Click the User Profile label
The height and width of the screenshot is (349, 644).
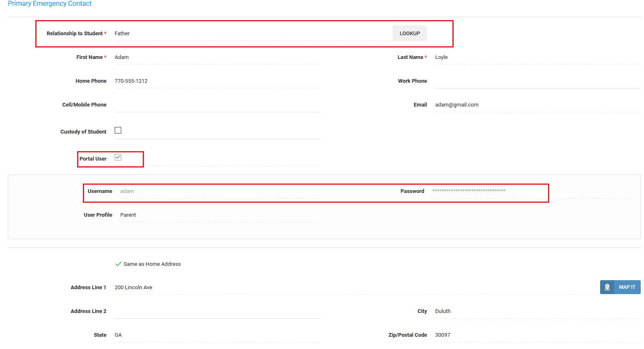pos(98,215)
